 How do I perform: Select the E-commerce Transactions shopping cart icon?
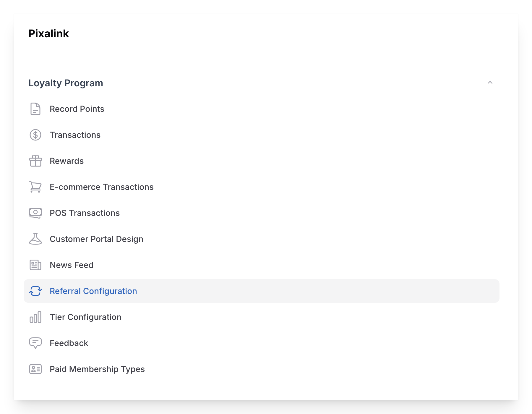[35, 187]
